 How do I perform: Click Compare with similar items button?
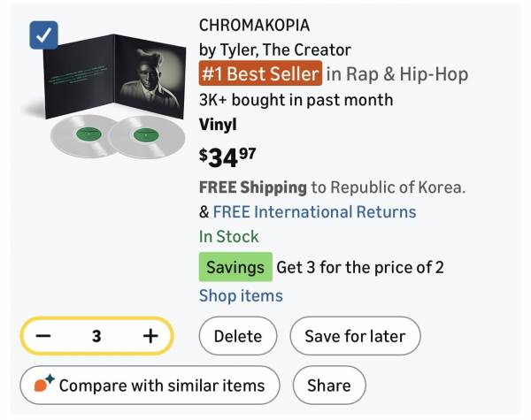150,386
